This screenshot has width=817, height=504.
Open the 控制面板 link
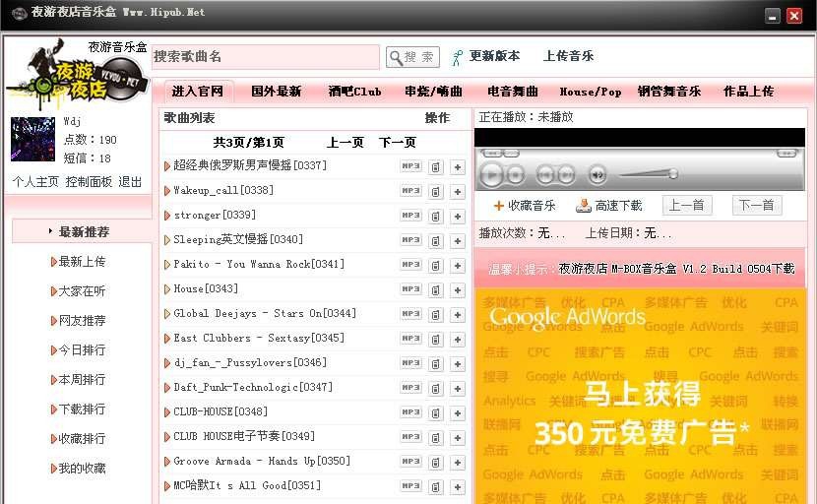coord(89,182)
